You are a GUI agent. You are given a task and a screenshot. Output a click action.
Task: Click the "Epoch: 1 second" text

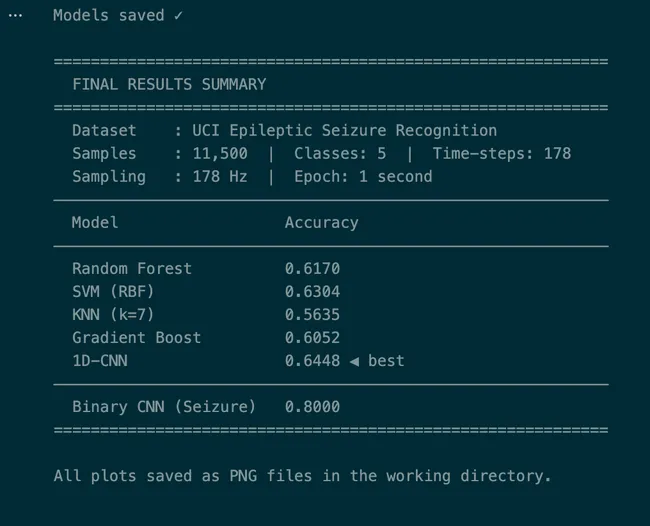click(363, 177)
